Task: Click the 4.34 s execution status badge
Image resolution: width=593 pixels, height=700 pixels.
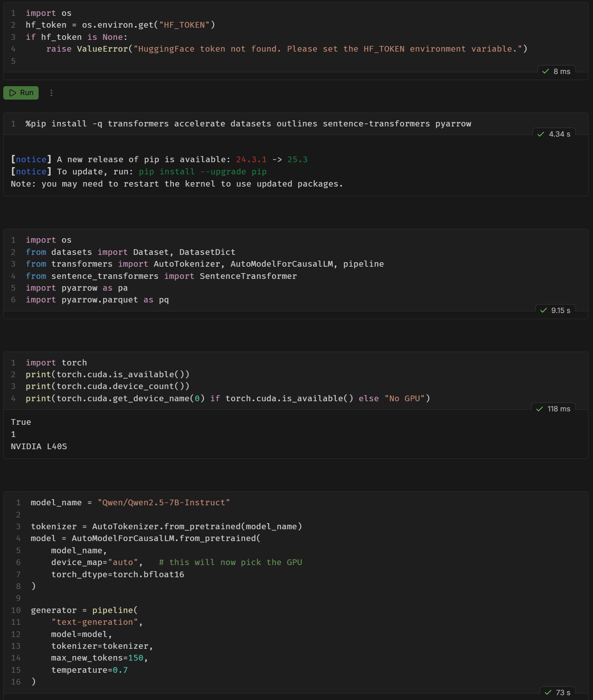Action: pyautogui.click(x=554, y=134)
